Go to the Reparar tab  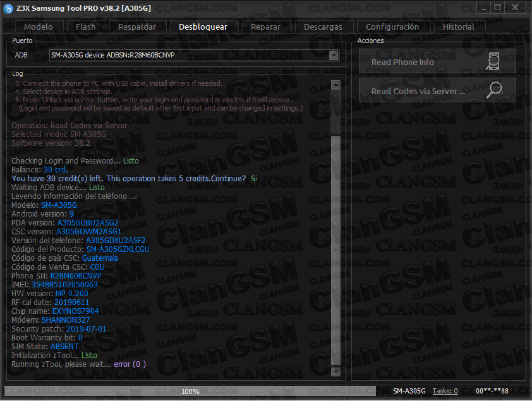click(x=266, y=27)
